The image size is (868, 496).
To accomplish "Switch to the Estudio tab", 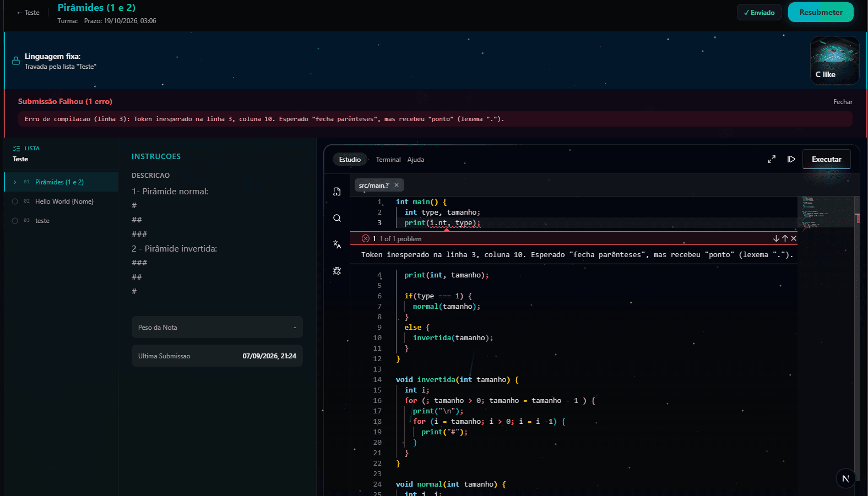I will click(350, 160).
